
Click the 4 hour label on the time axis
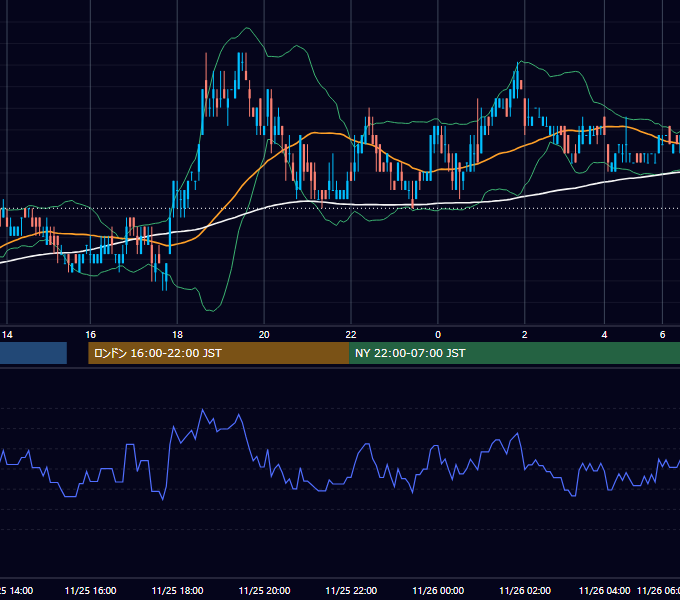coord(605,335)
